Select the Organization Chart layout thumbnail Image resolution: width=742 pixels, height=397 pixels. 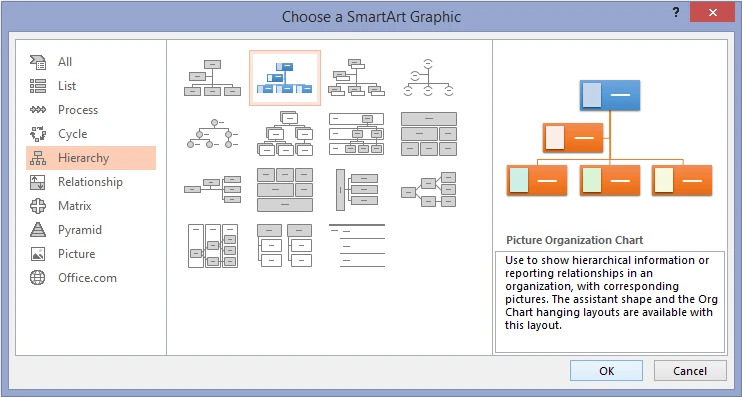point(212,78)
